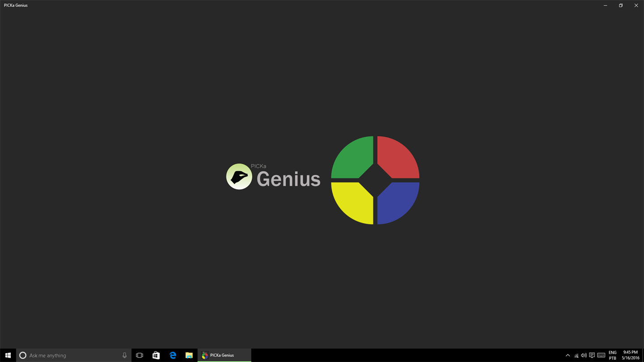The image size is (644, 362).
Task: Open the clock showing 9:45 PM
Action: click(631, 355)
